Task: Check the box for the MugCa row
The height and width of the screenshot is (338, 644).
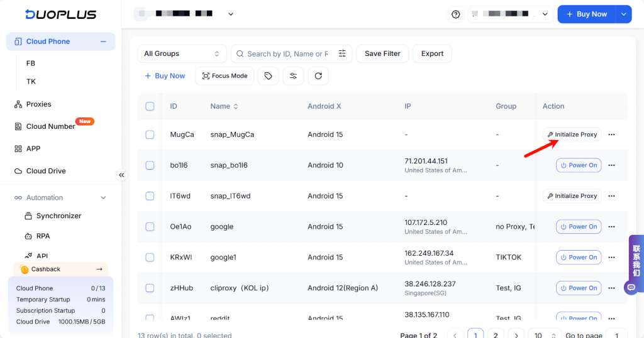Action: coord(150,134)
